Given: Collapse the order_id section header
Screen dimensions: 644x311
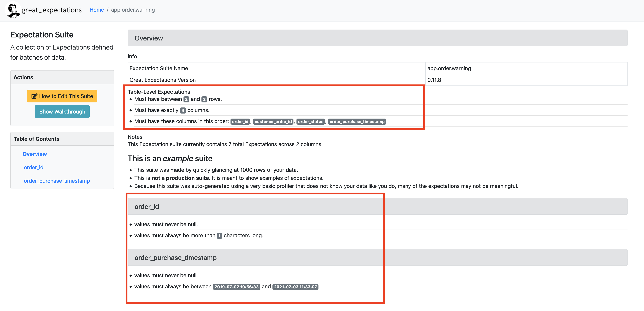Looking at the screenshot, I should pos(377,207).
